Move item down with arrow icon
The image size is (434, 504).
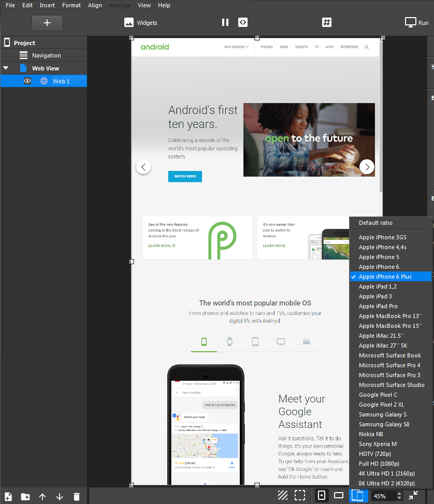tap(60, 497)
